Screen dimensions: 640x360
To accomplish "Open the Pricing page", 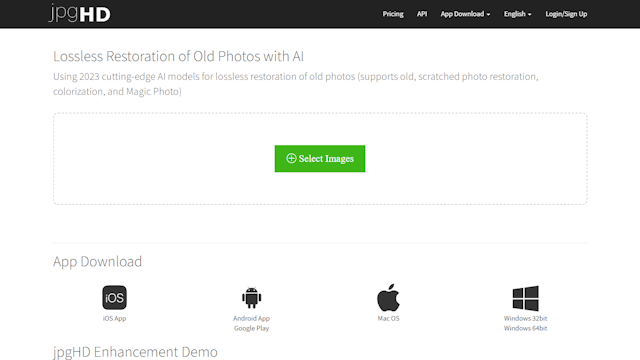I will tap(393, 14).
